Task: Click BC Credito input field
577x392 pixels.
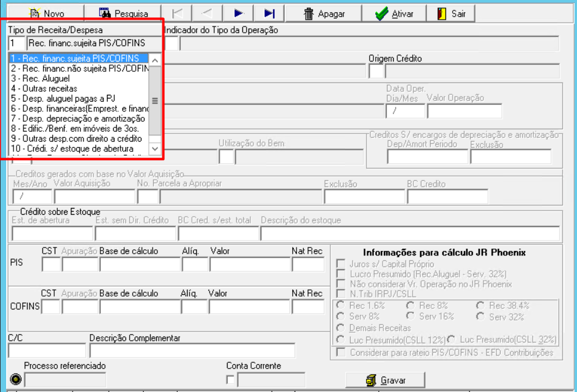Action: [447, 196]
